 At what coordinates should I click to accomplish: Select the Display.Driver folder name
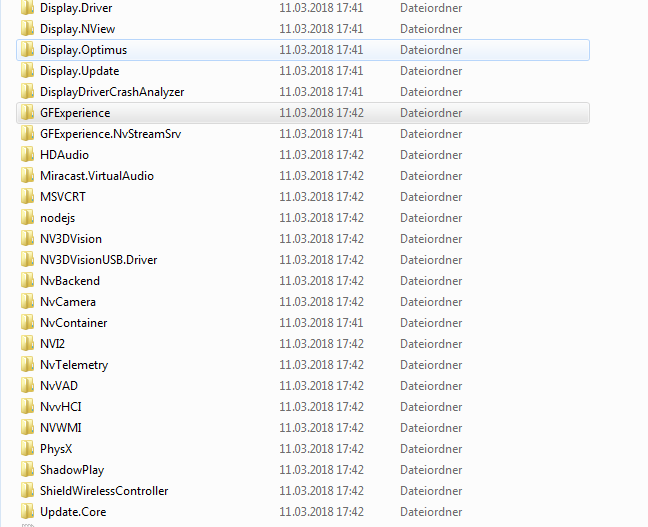tap(76, 8)
